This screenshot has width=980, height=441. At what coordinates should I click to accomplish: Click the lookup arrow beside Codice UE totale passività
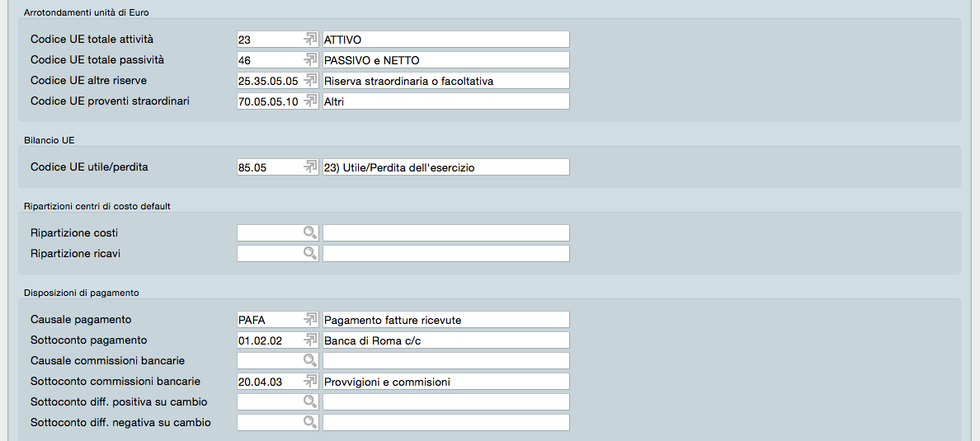point(310,60)
